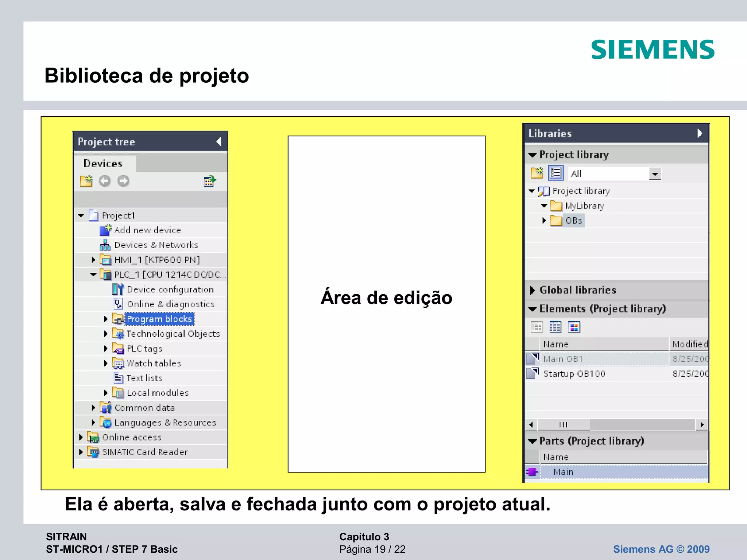
Task: Click the new folder icon under Devices
Action: click(86, 181)
